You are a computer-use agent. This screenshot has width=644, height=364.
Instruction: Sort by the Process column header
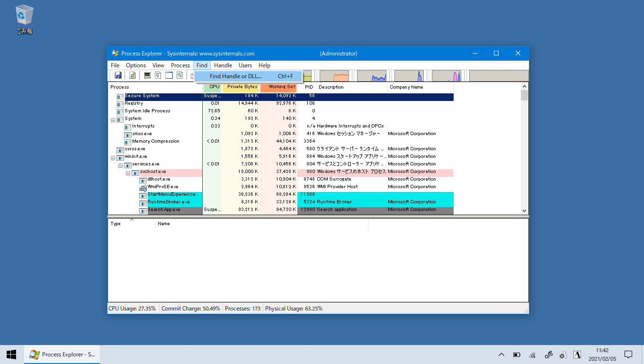[x=155, y=87]
